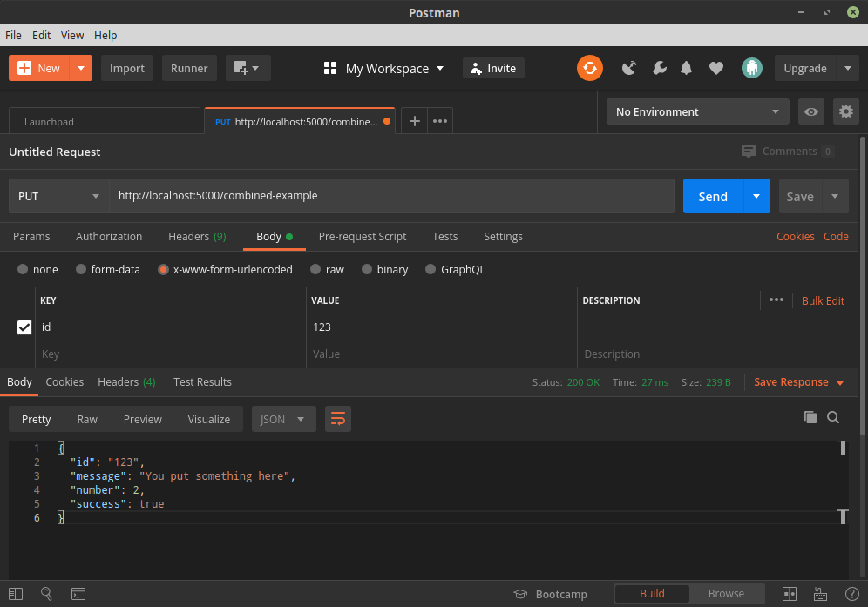This screenshot has width=868, height=607.
Task: Open the No Environment dropdown
Action: pyautogui.click(x=697, y=111)
